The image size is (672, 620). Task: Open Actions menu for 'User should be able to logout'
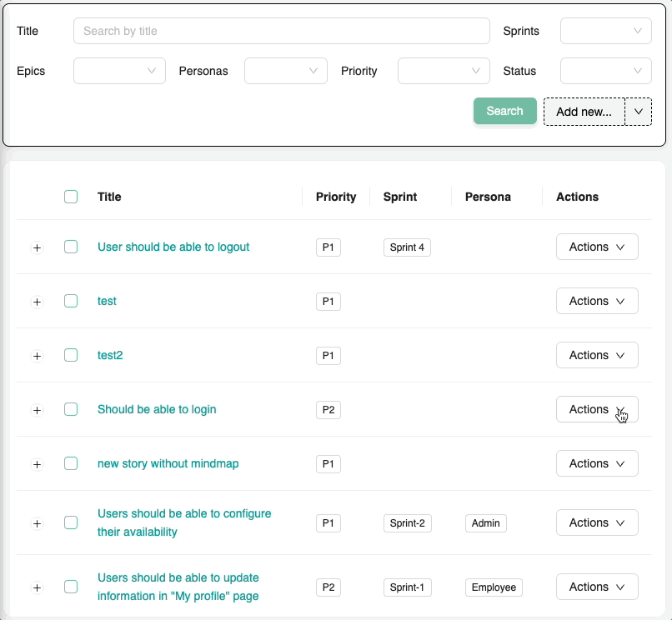[596, 247]
